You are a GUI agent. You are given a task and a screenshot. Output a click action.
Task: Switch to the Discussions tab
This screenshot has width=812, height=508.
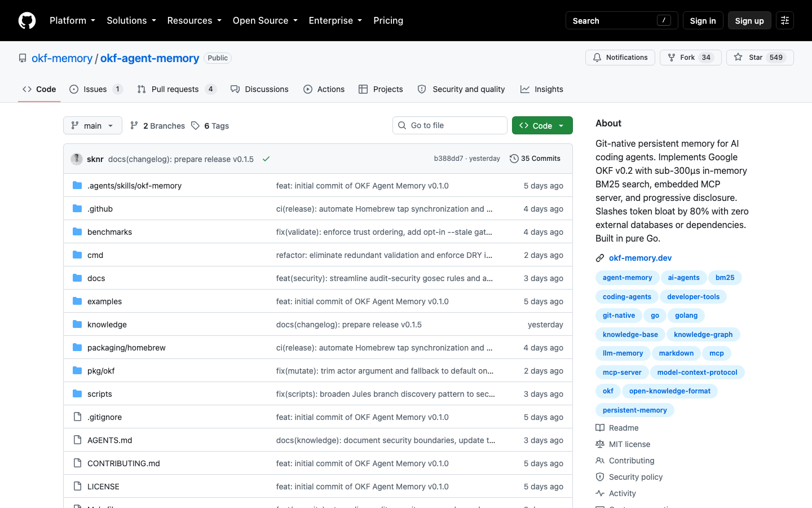point(259,89)
